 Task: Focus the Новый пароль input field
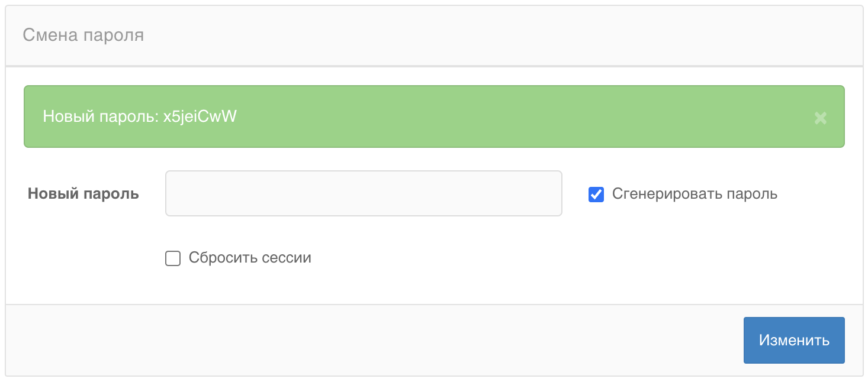[363, 193]
